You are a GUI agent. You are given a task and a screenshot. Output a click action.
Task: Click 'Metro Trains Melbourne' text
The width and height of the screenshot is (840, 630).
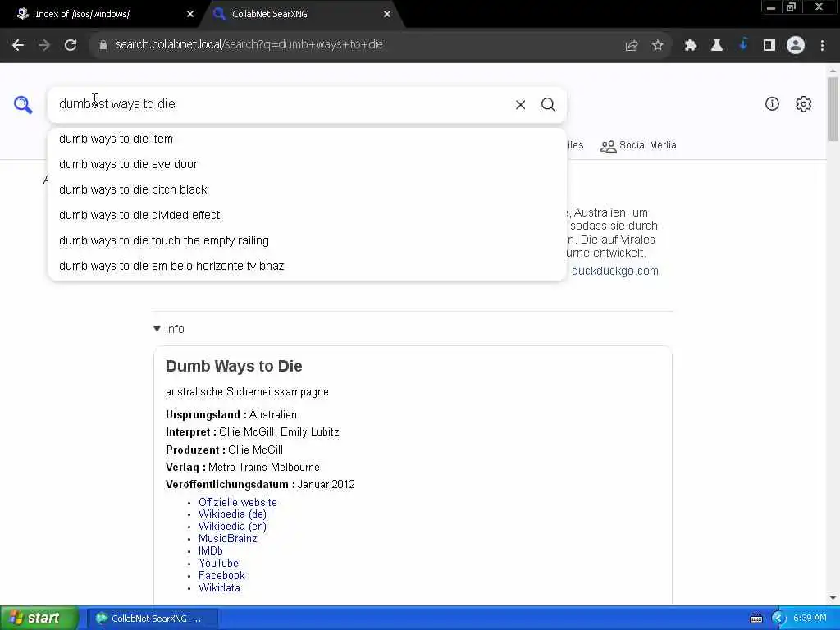263,468
